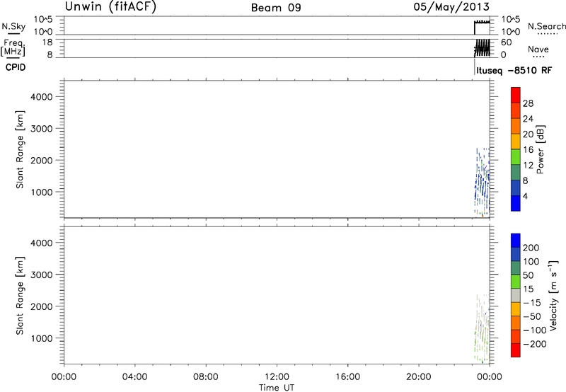566x392 pixels.
Task: Click the '08:00' time tick label
Action: pyautogui.click(x=206, y=377)
